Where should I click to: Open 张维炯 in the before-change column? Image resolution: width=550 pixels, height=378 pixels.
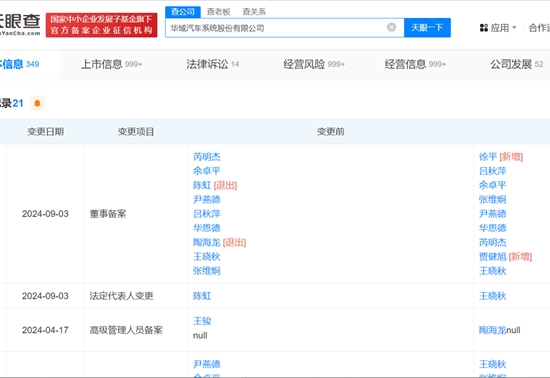(207, 271)
